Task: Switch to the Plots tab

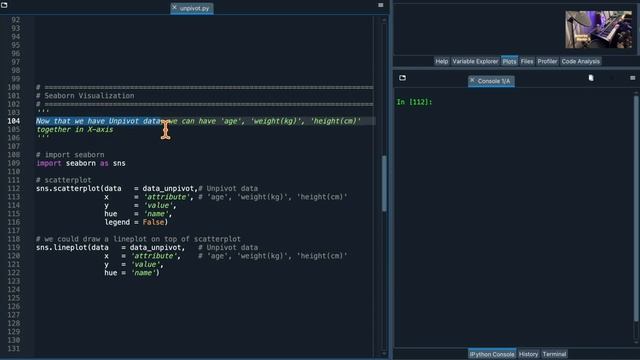Action: point(509,61)
